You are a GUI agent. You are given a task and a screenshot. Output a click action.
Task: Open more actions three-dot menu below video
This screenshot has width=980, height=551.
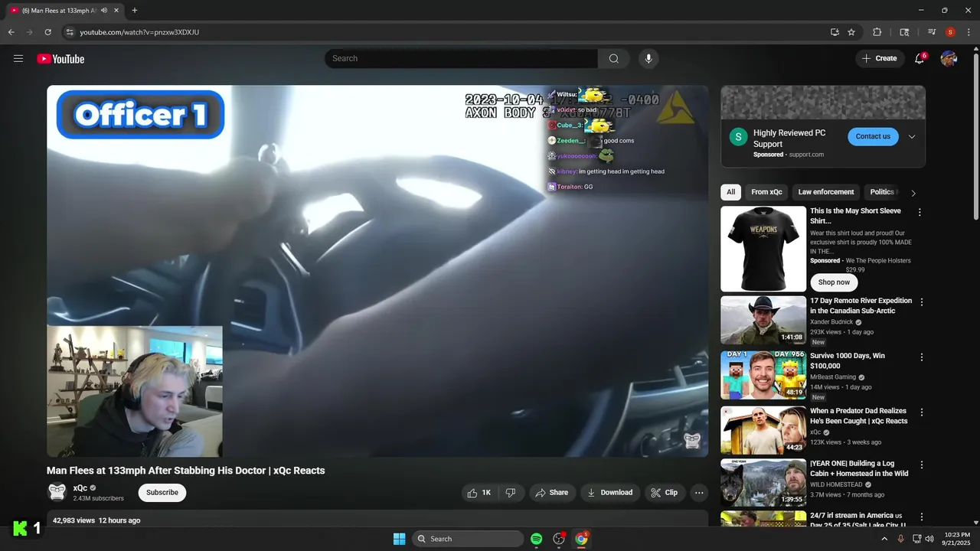click(699, 493)
